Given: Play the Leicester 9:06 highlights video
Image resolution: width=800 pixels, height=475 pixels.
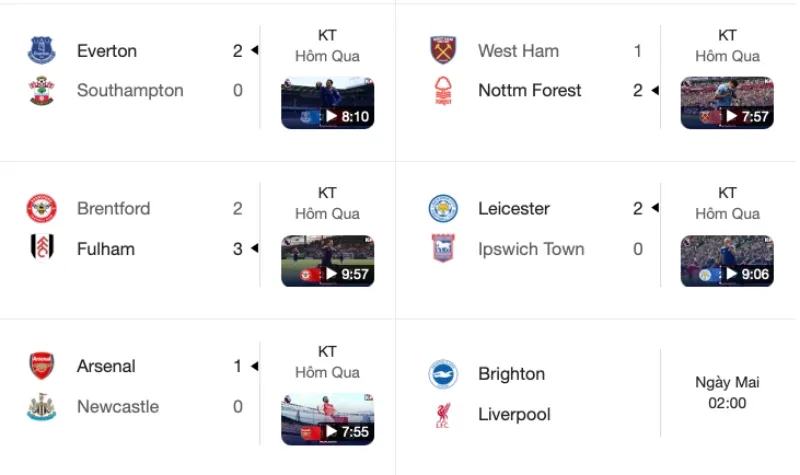Looking at the screenshot, I should (x=727, y=261).
